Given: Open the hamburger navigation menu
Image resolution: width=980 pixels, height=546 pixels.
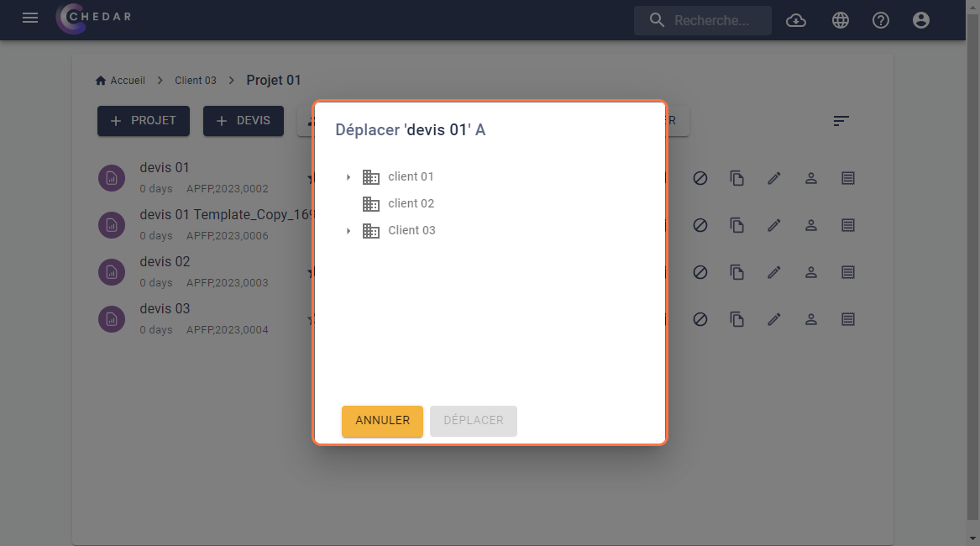Looking at the screenshot, I should pyautogui.click(x=30, y=18).
